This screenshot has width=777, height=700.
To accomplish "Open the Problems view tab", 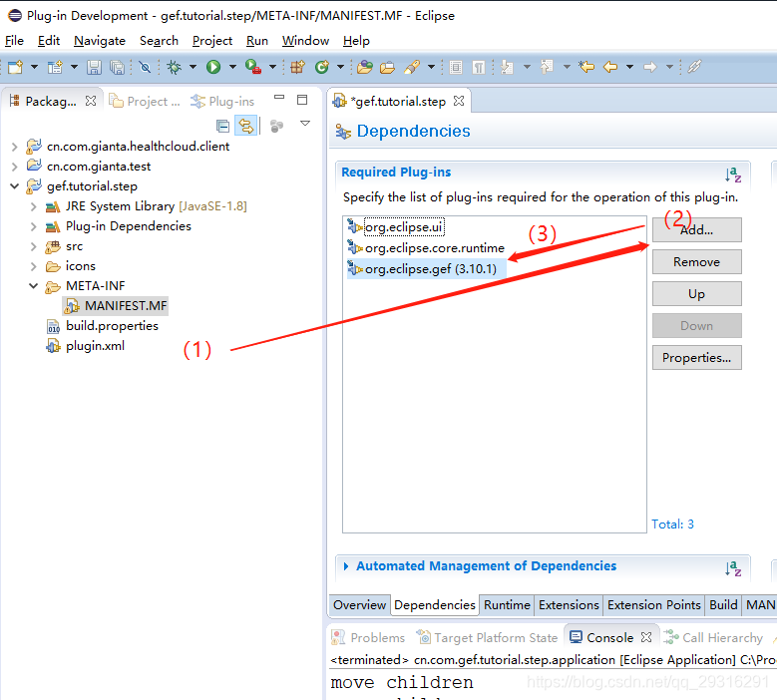I will pyautogui.click(x=368, y=637).
